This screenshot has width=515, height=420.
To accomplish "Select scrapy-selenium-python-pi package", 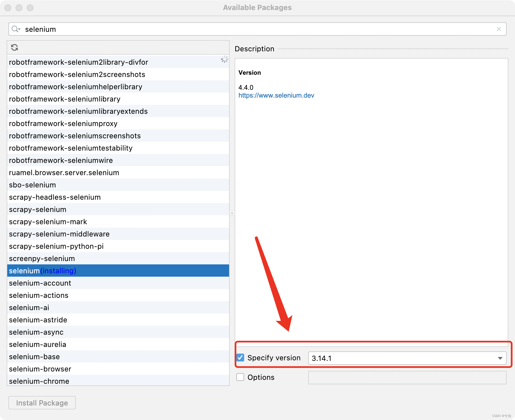I will pyautogui.click(x=118, y=246).
